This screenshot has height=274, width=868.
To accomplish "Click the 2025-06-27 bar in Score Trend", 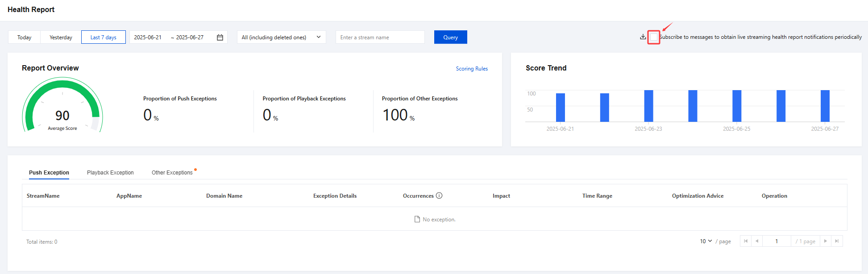I will point(825,106).
